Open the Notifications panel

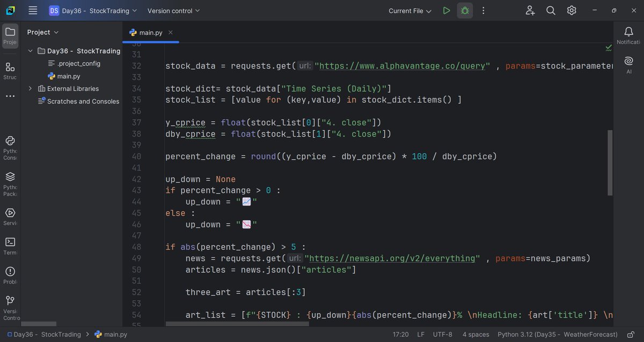pyautogui.click(x=629, y=35)
